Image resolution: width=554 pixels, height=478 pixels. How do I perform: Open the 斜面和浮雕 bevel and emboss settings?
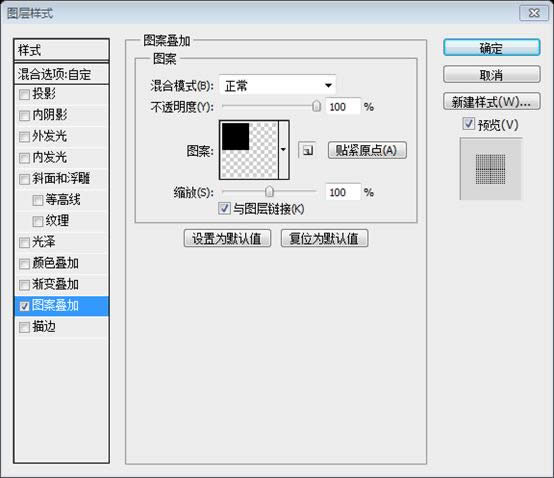[x=61, y=178]
